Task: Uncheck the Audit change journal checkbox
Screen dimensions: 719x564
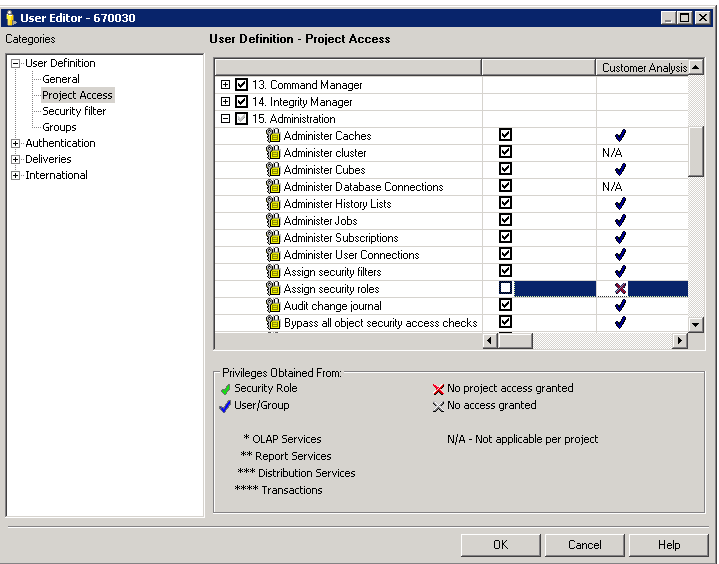Action: coord(505,304)
